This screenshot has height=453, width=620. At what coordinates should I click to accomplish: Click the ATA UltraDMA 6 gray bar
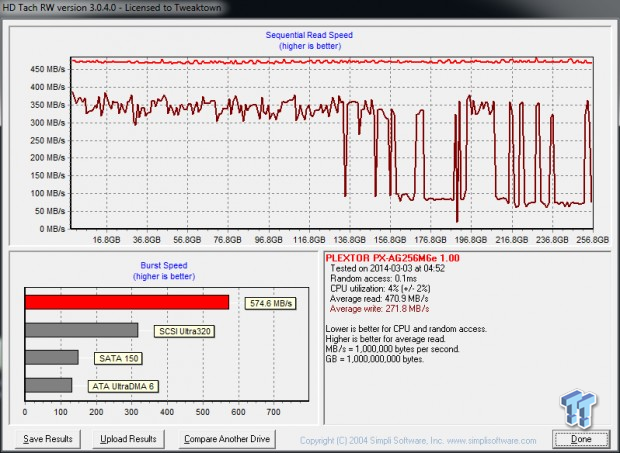(x=49, y=385)
